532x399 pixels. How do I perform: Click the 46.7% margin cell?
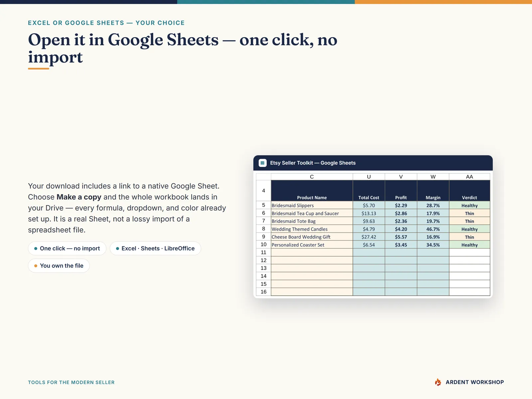tap(433, 229)
